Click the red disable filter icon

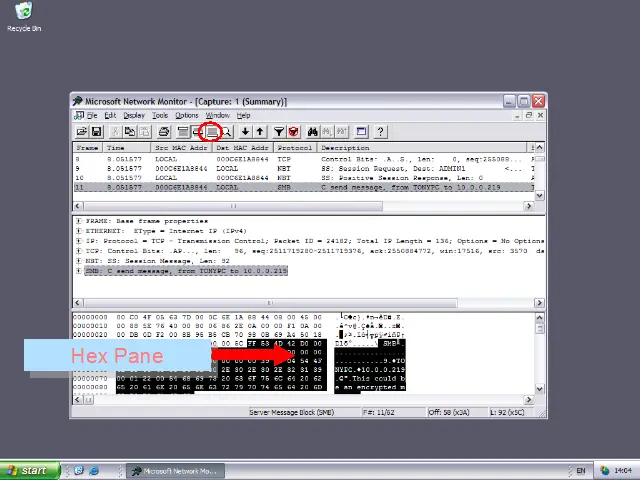293,131
